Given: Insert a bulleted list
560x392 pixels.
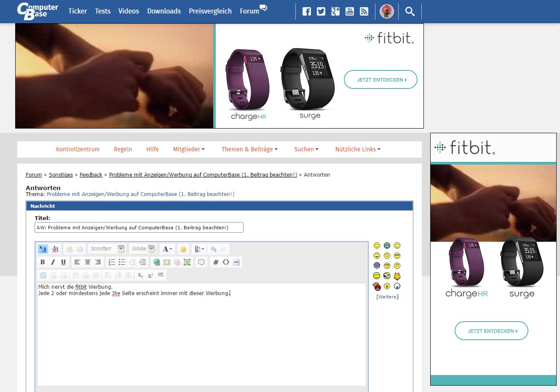Looking at the screenshot, I should click(122, 262).
